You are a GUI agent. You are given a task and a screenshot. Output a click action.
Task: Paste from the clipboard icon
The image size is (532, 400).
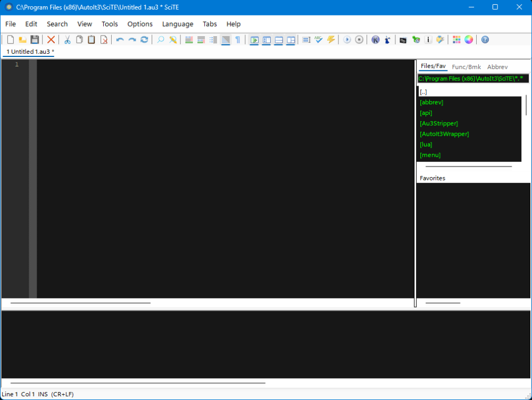coord(92,40)
